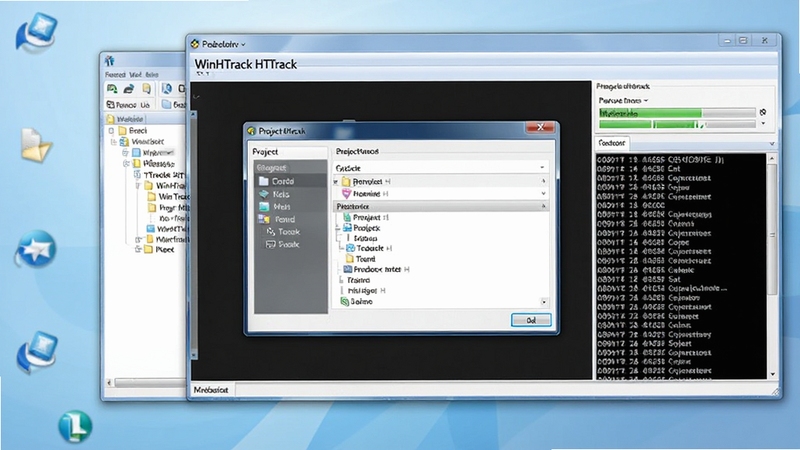800x450 pixels.
Task: Collapse the gray 'Prtsctorlex' section header arrow
Action: click(543, 206)
